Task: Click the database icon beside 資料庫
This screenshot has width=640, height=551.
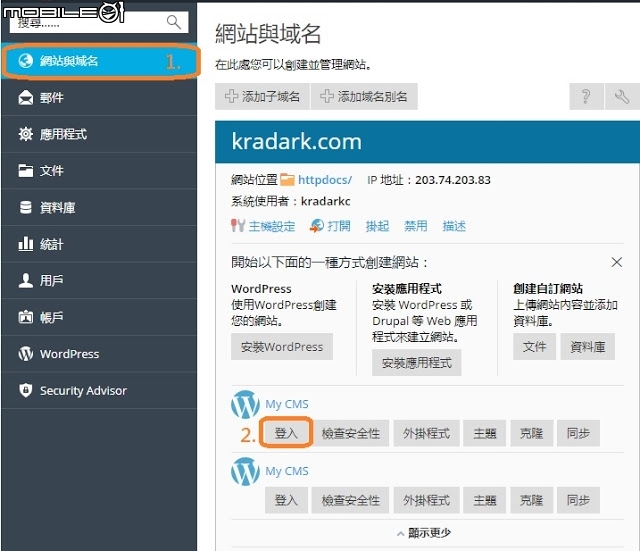Action: 25,207
